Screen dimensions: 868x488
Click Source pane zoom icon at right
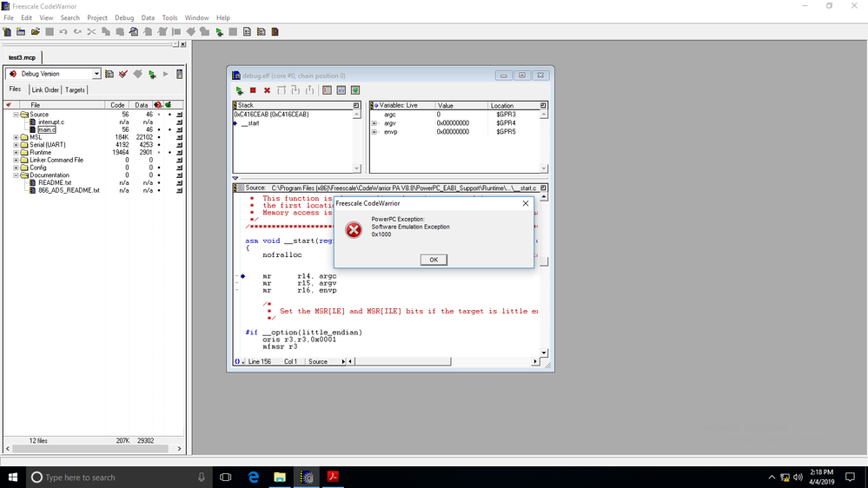pos(543,188)
